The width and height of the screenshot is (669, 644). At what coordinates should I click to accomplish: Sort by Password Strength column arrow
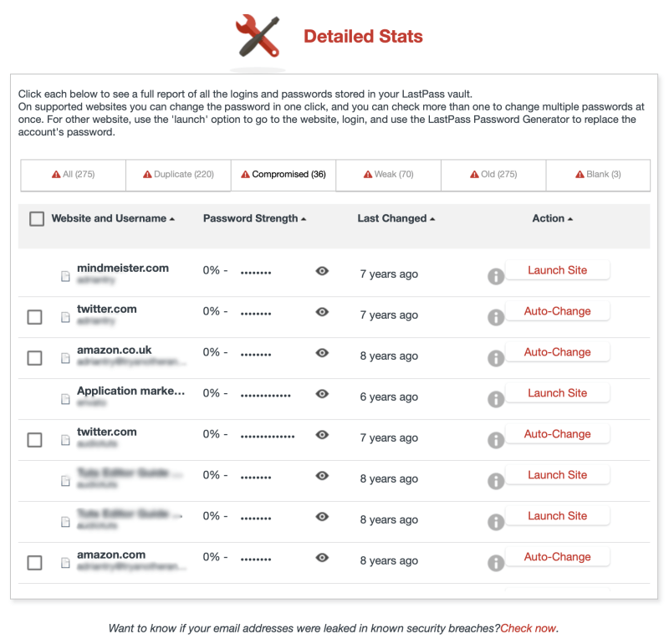point(304,219)
